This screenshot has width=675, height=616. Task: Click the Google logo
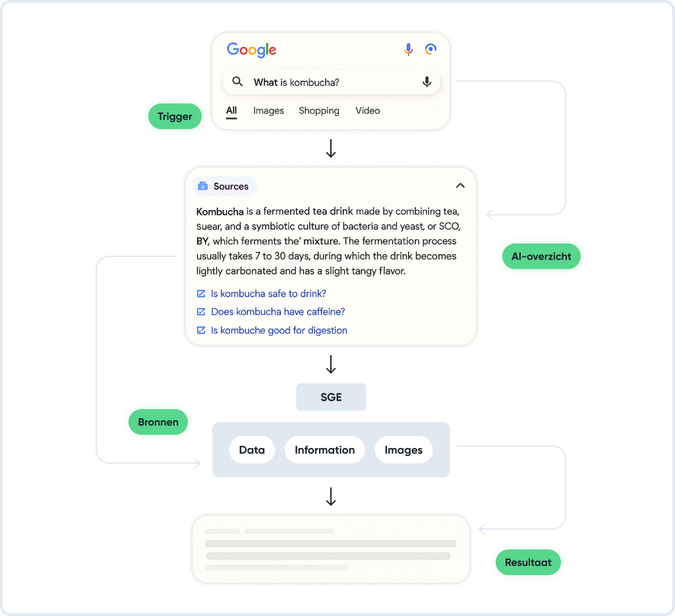pyautogui.click(x=251, y=50)
